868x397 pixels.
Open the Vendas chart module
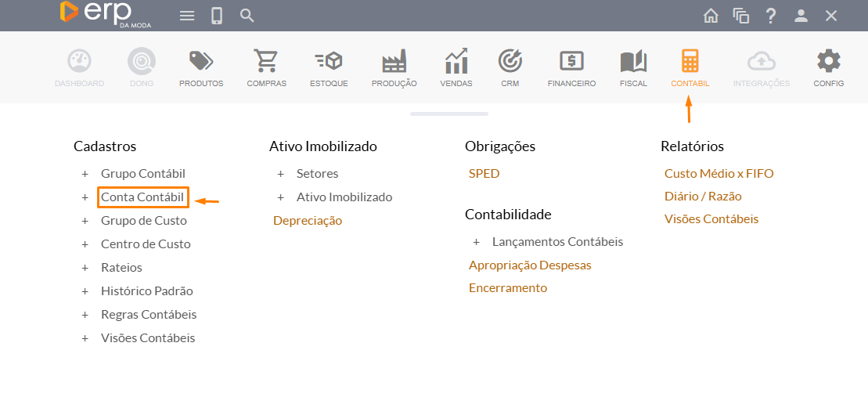[456, 67]
